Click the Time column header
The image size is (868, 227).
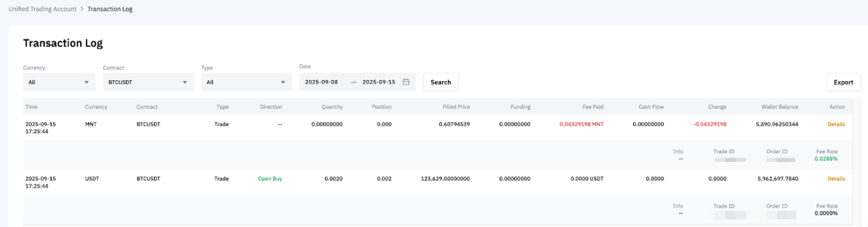(x=31, y=107)
